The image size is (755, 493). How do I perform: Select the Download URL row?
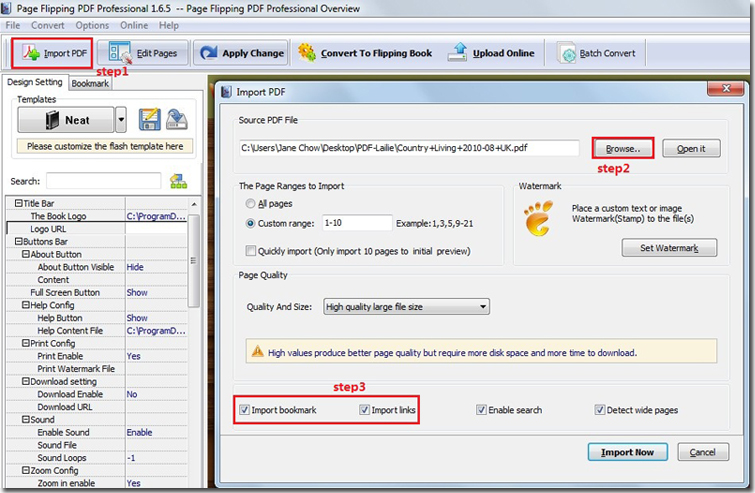(97, 406)
